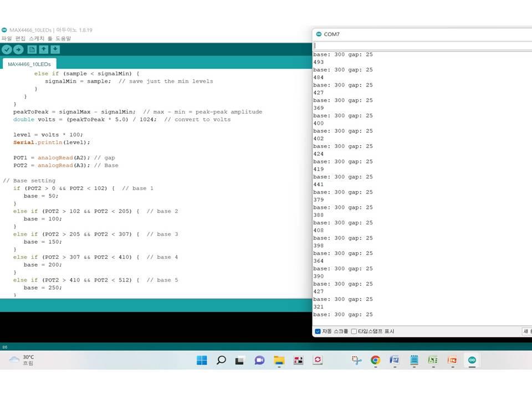532x399 pixels.
Task: Open the Chat app on the taskbar
Action: click(259, 360)
